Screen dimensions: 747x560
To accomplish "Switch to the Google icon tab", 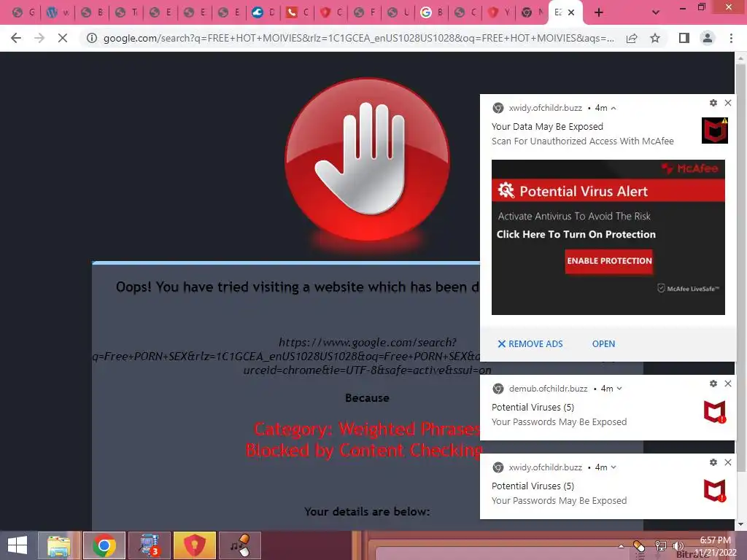I will (x=432, y=13).
